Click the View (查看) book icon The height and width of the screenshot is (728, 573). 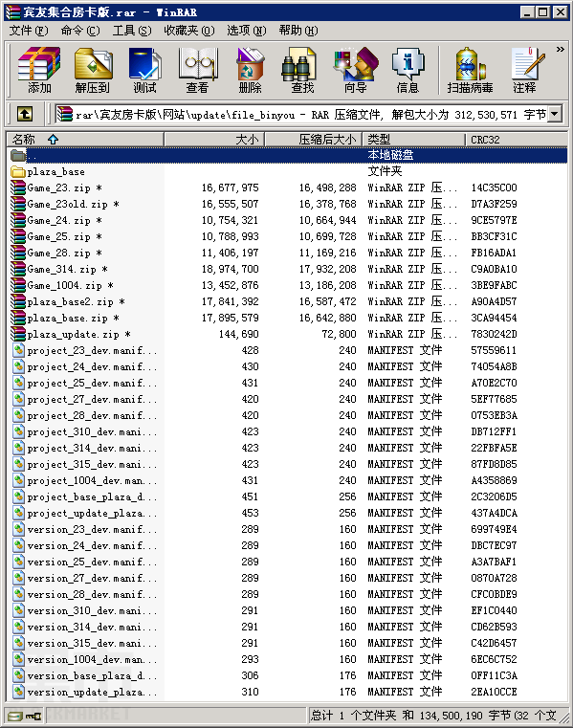[197, 70]
